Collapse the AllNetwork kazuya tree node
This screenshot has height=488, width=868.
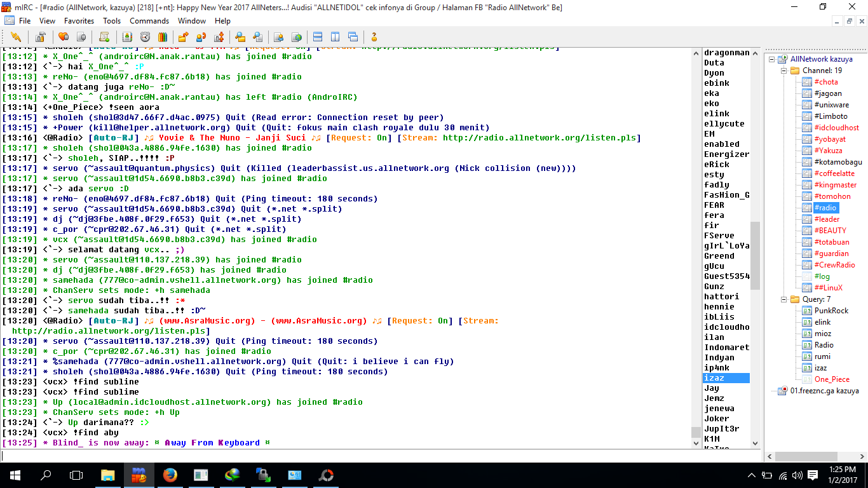point(773,59)
